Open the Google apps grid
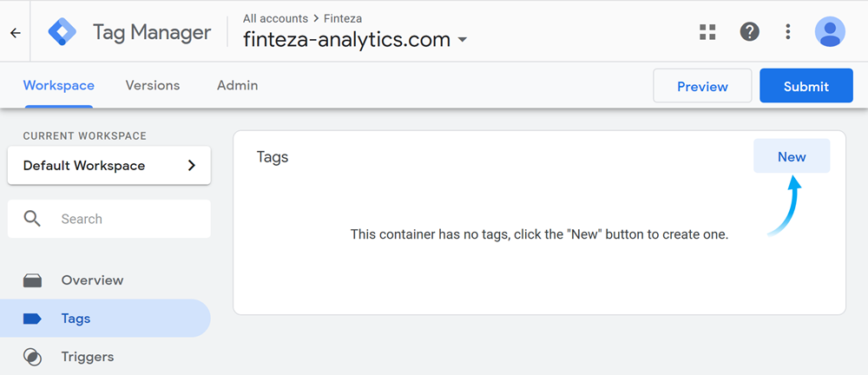This screenshot has height=375, width=868. pyautogui.click(x=707, y=32)
